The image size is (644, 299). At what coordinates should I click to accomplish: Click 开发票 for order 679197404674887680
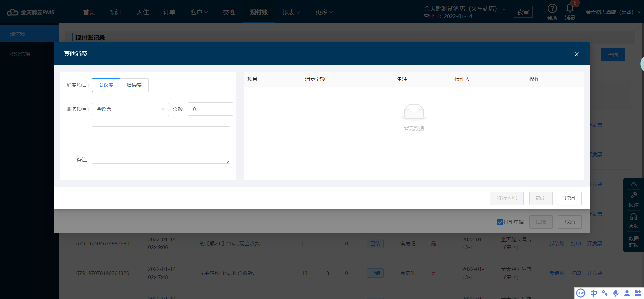coord(595,243)
